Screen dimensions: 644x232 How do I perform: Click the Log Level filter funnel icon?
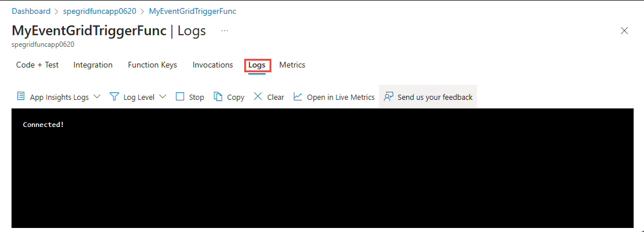(x=114, y=96)
